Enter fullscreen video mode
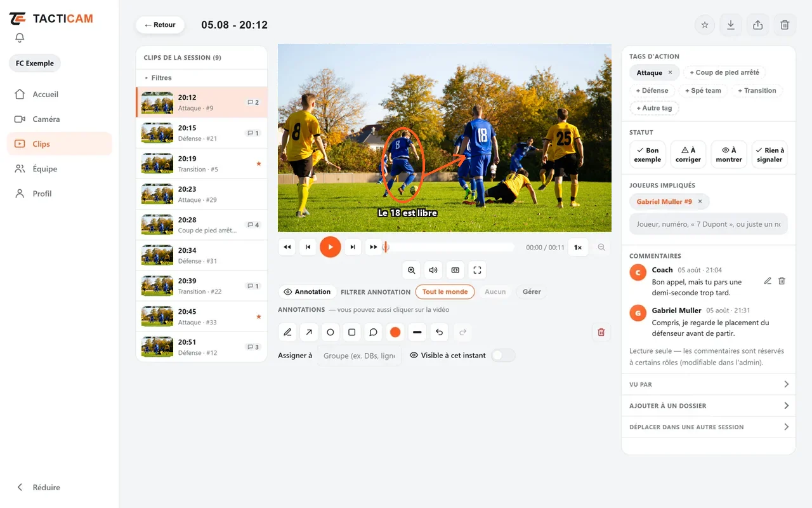This screenshot has height=508, width=812. pos(477,270)
